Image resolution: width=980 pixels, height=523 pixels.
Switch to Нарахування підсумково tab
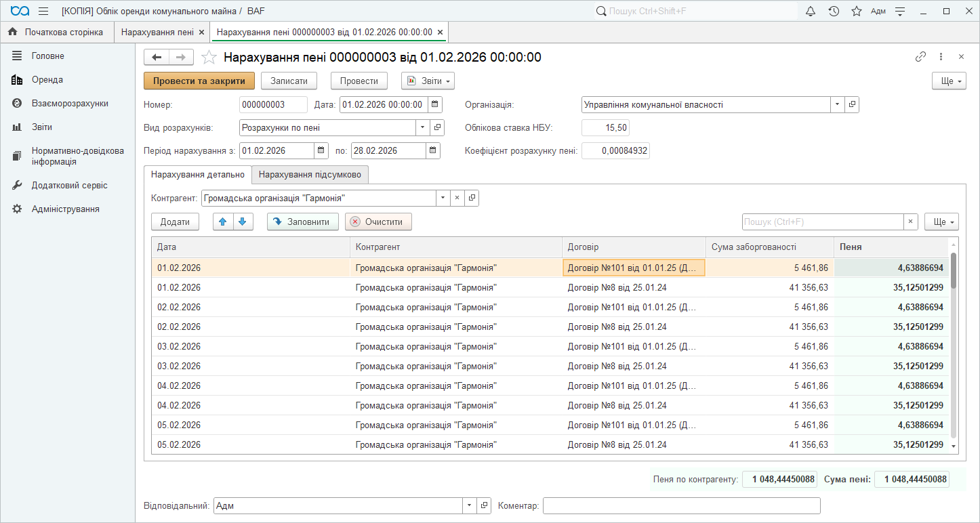pos(310,175)
